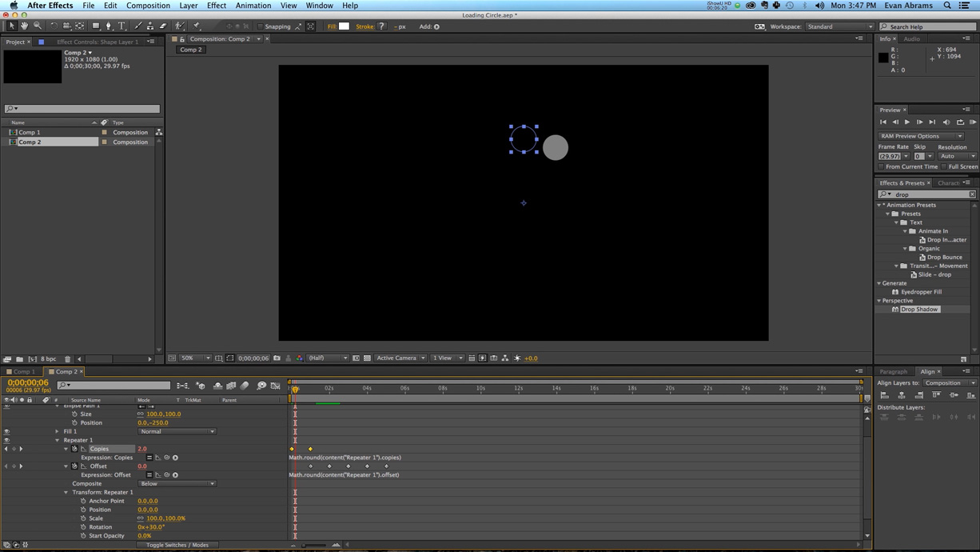
Task: Collapse the Transform: Repeater 1 group
Action: 66,492
